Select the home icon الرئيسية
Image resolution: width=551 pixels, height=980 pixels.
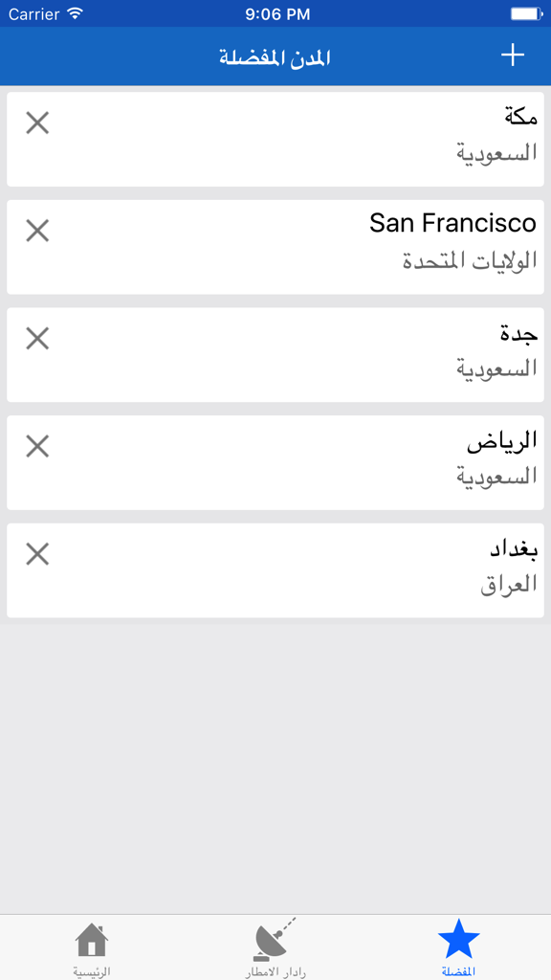pos(91,943)
